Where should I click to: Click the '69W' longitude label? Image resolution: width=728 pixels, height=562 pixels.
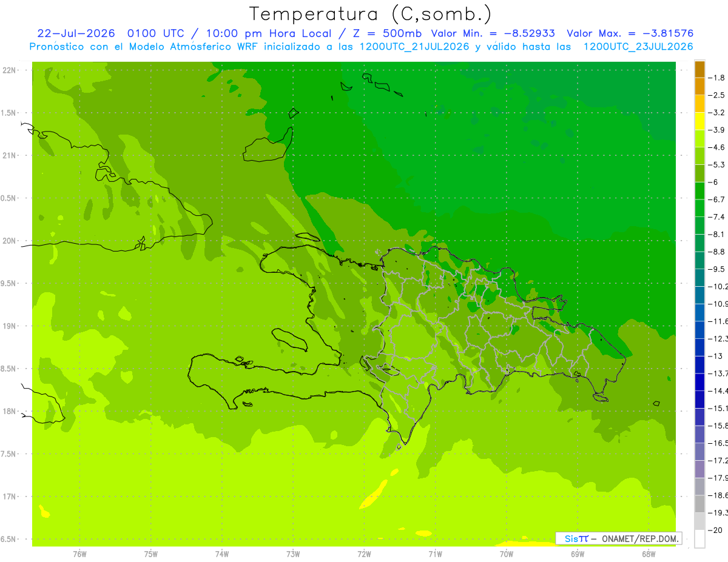578,554
